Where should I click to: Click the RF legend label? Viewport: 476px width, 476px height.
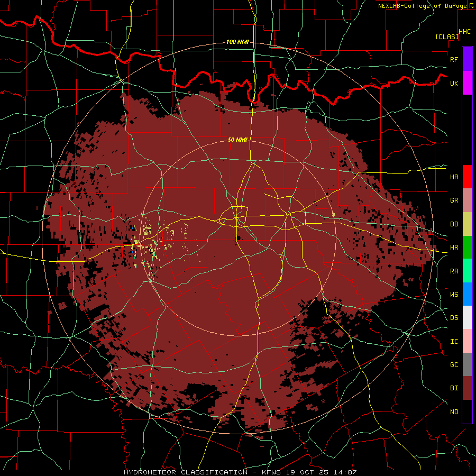click(454, 59)
